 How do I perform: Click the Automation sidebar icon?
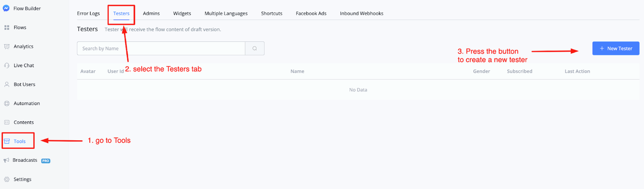pyautogui.click(x=6, y=103)
